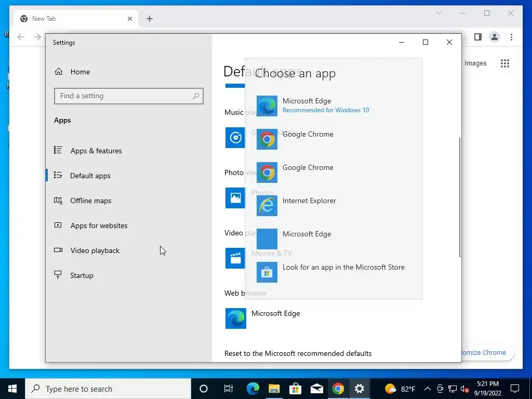Go to Offline maps settings
532x399 pixels.
(x=129, y=201)
